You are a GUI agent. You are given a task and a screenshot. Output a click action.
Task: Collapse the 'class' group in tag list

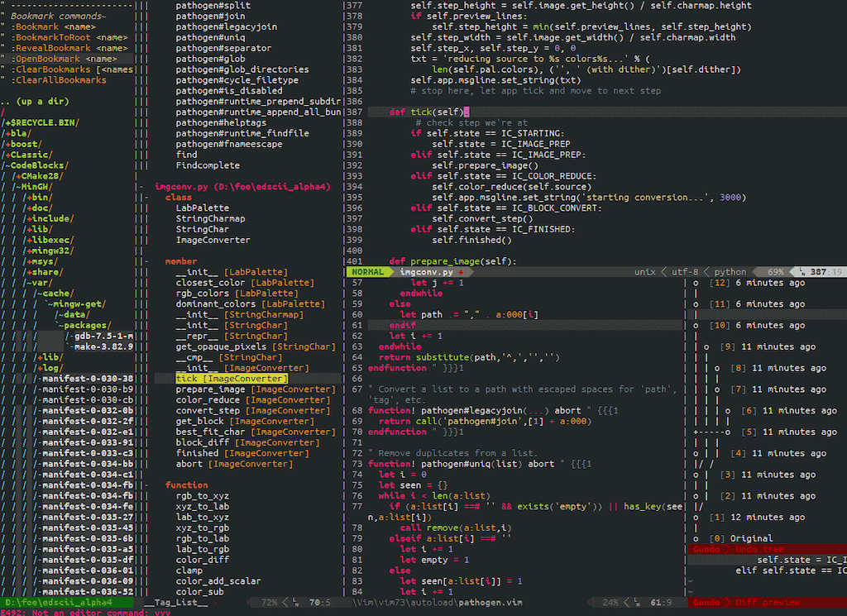coord(178,198)
